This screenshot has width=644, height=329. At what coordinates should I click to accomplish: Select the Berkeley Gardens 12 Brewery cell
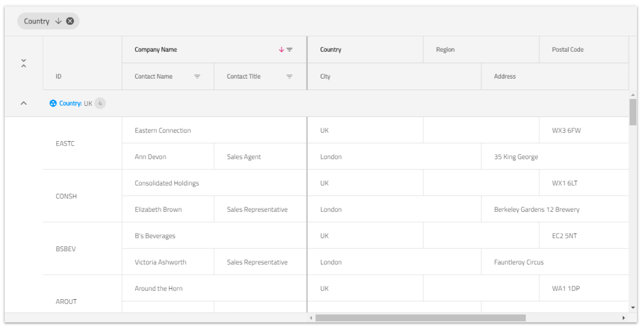555,209
